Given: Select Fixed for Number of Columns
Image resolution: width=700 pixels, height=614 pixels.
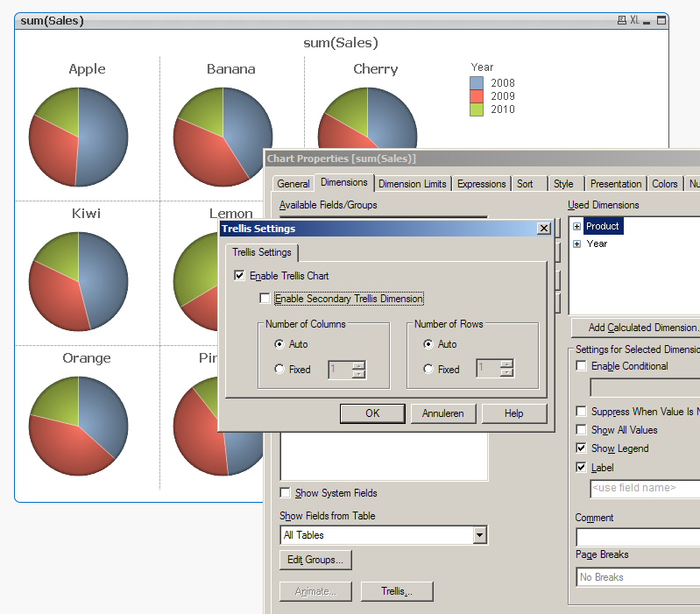Looking at the screenshot, I should (x=279, y=370).
